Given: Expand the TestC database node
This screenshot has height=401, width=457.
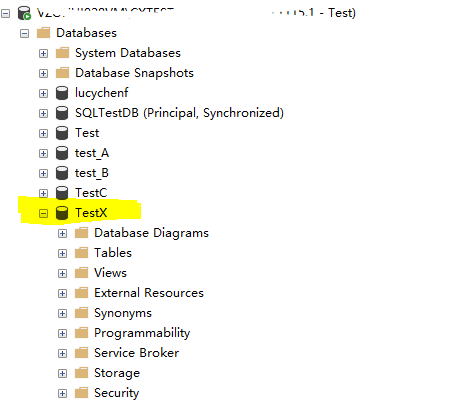Looking at the screenshot, I should tap(43, 193).
